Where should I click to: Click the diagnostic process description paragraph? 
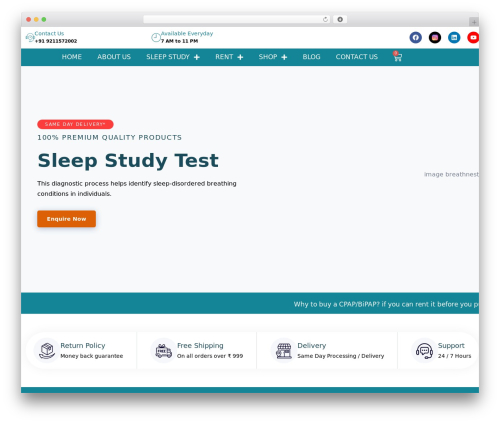click(137, 188)
